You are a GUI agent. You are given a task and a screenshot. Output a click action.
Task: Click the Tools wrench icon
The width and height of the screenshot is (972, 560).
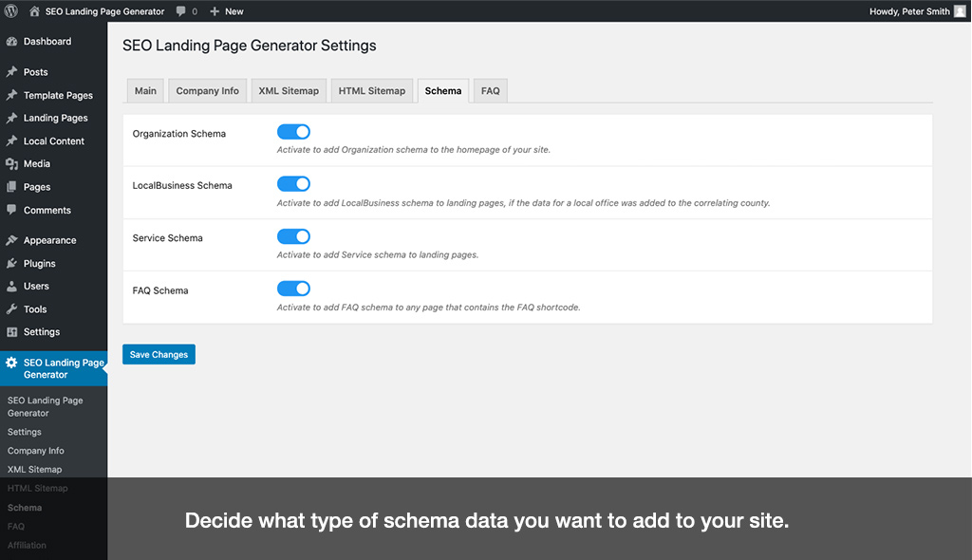tap(16, 308)
